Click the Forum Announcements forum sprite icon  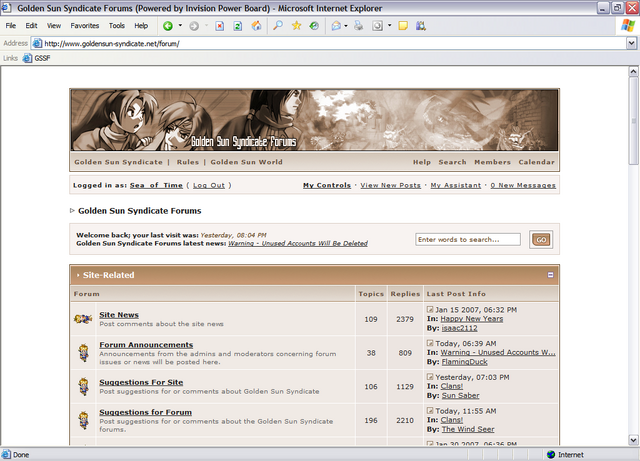point(84,353)
